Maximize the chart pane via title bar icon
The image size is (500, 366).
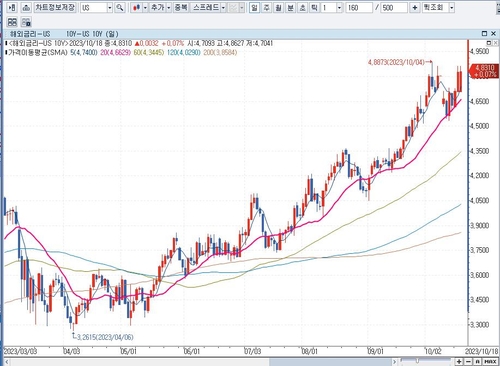(x=485, y=34)
